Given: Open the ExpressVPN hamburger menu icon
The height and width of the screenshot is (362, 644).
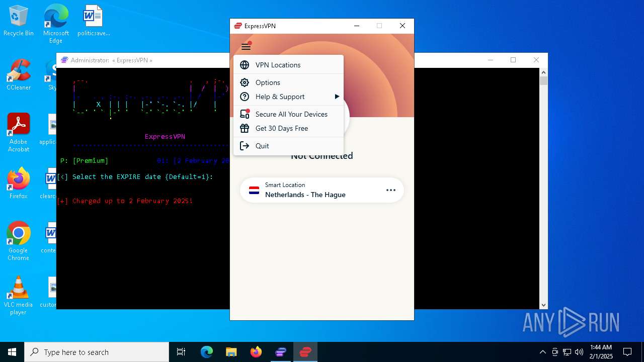Looking at the screenshot, I should tap(246, 47).
